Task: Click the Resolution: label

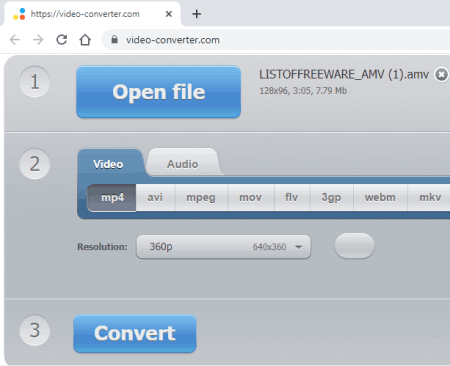Action: (x=102, y=247)
